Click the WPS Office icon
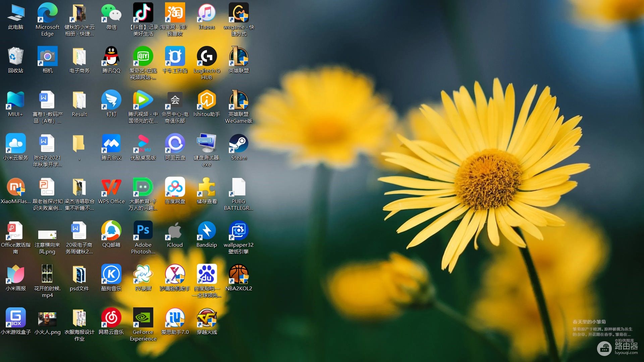The width and height of the screenshot is (644, 362). [111, 191]
